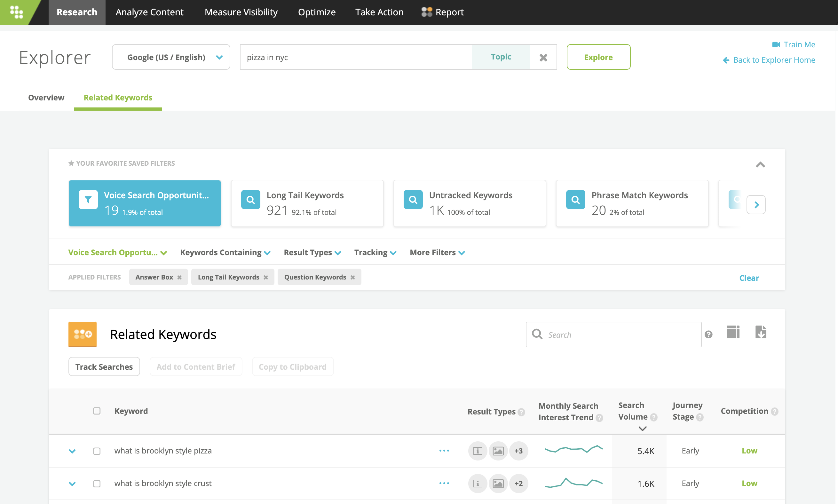Screen dimensions: 838x504
Task: Click the Topic button
Action: 501,57
